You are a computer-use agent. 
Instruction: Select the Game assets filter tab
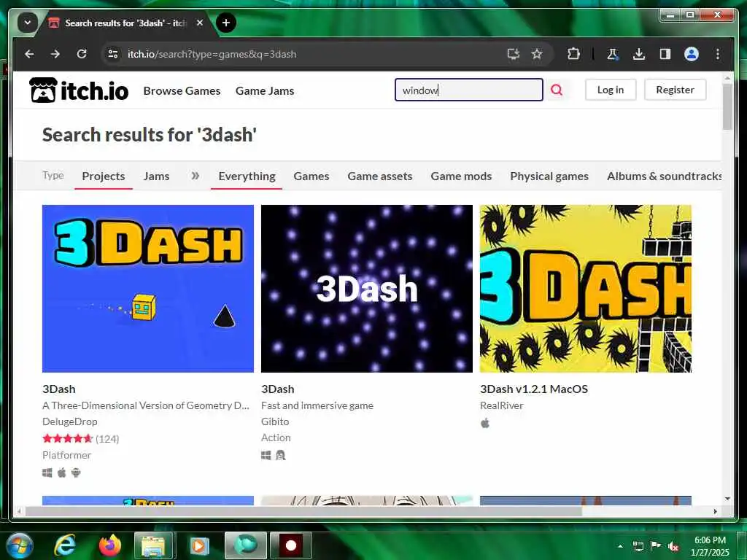[x=379, y=176]
